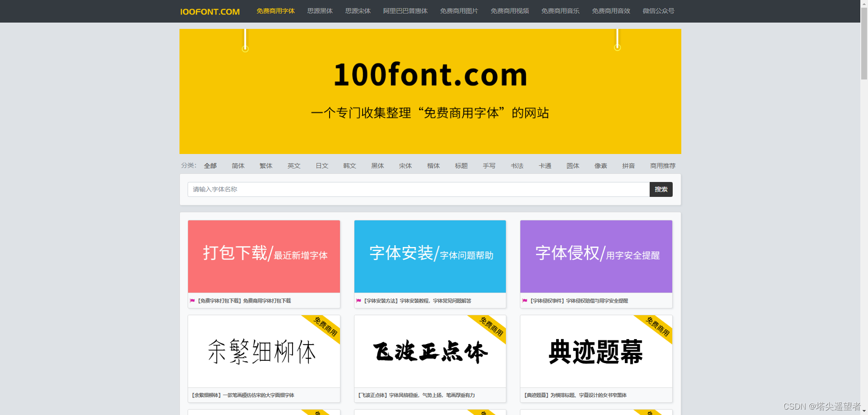Click 免费商用 ribbon on 余繁细柳体 card

pyautogui.click(x=325, y=326)
